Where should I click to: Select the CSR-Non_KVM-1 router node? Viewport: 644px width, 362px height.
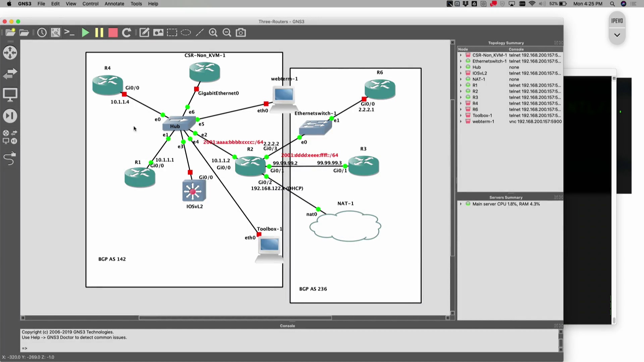[205, 72]
